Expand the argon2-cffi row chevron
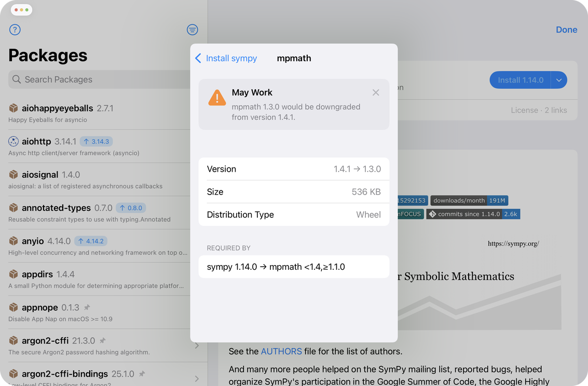Screen dimensions: 588x386 tap(197, 346)
